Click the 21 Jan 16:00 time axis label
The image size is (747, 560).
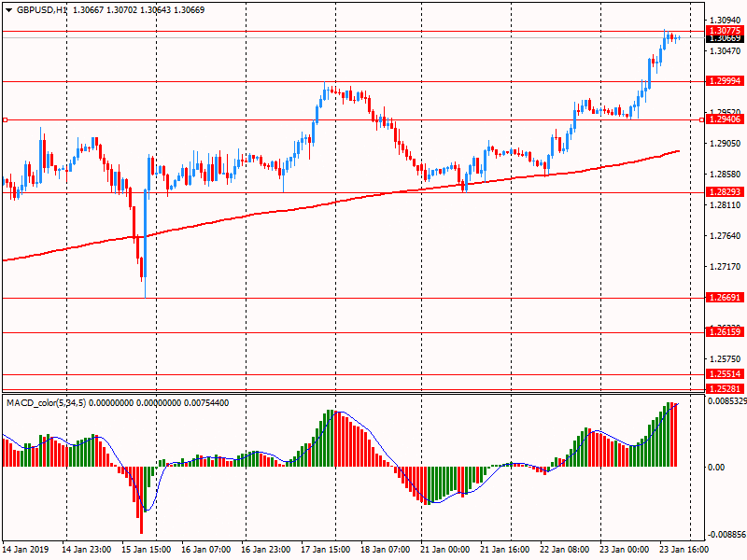505,549
